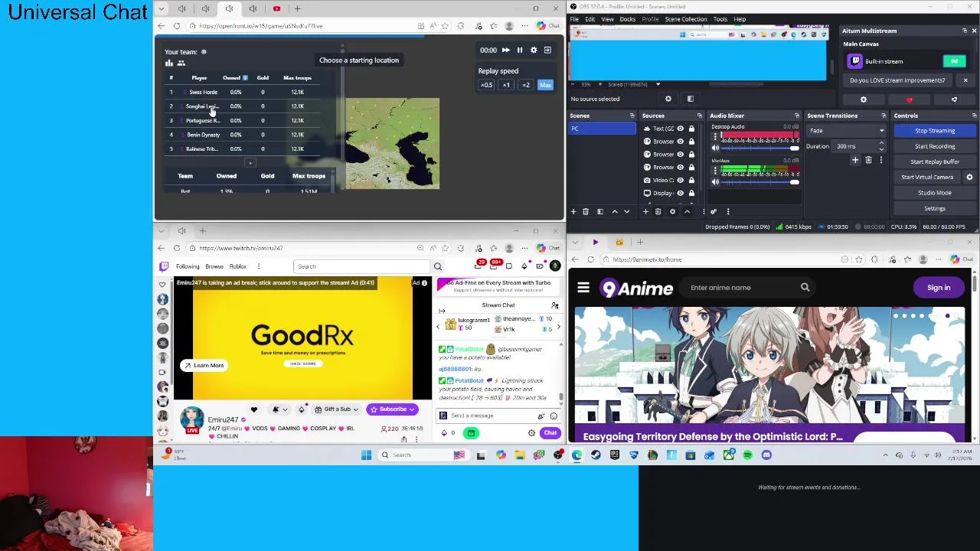Sort leaderboard by Max troops column
Viewport: 980px width, 551px height.
click(297, 78)
